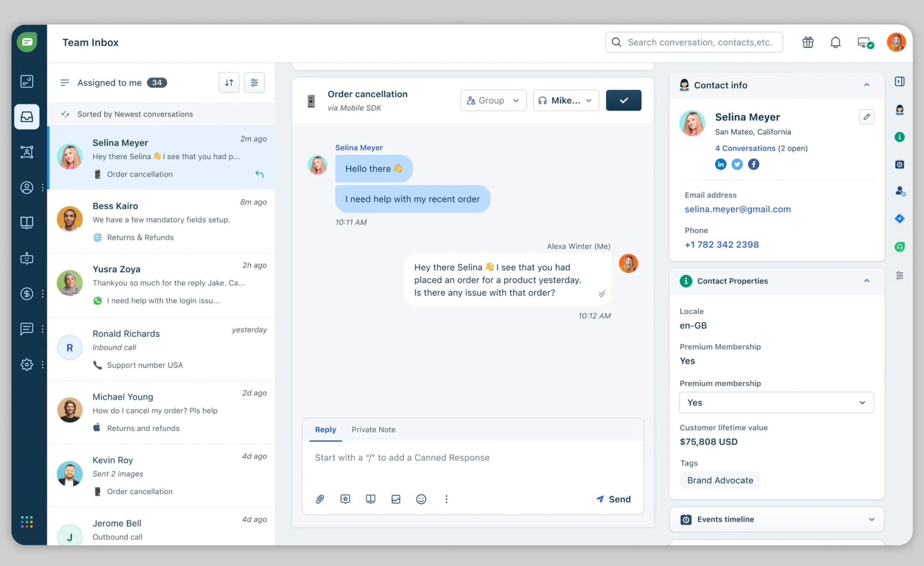Open the emoji picker in reply box
The height and width of the screenshot is (566, 924).
(421, 499)
